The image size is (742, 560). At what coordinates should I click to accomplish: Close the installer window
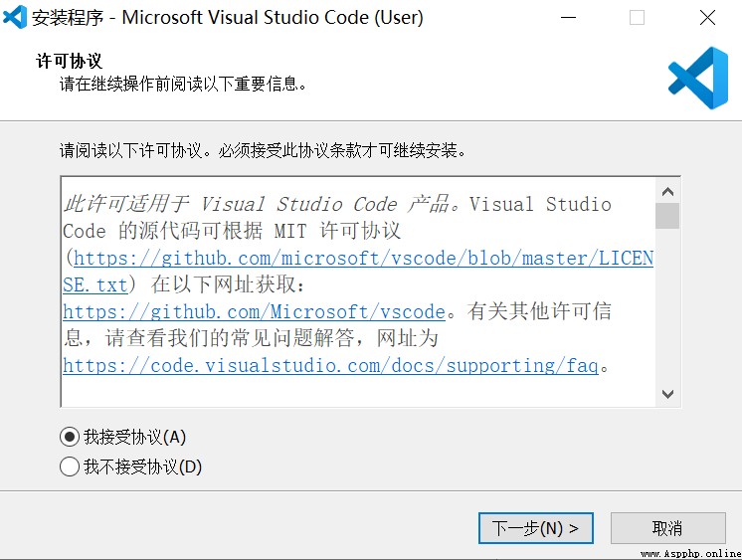pos(707,18)
